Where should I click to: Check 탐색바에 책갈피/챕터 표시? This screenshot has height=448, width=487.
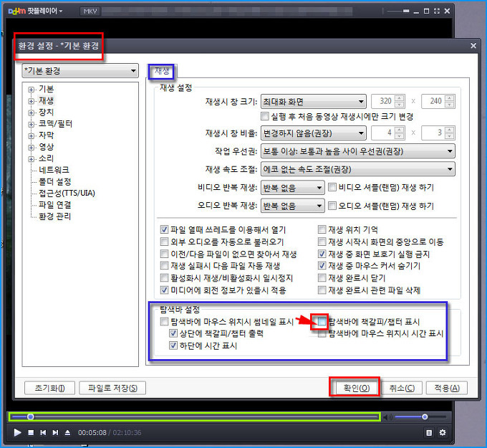(322, 321)
